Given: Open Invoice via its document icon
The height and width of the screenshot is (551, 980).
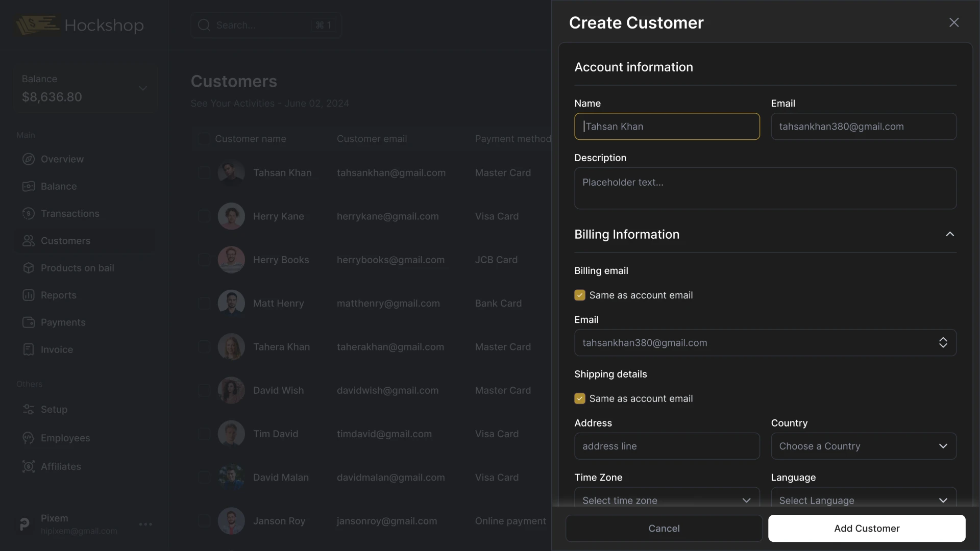Looking at the screenshot, I should pos(29,349).
